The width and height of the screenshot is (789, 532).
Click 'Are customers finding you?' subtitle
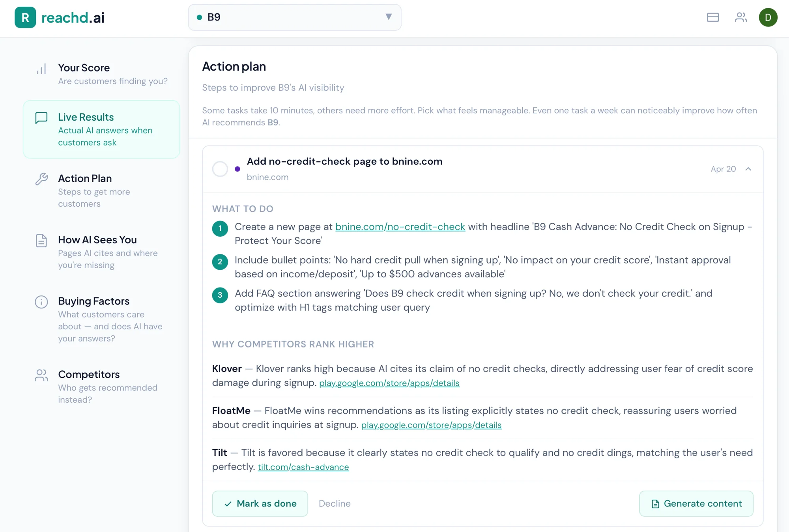coord(113,81)
